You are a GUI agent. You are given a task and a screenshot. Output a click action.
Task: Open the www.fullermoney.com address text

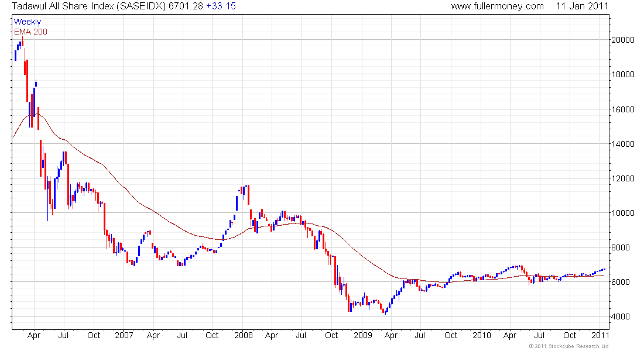click(497, 6)
